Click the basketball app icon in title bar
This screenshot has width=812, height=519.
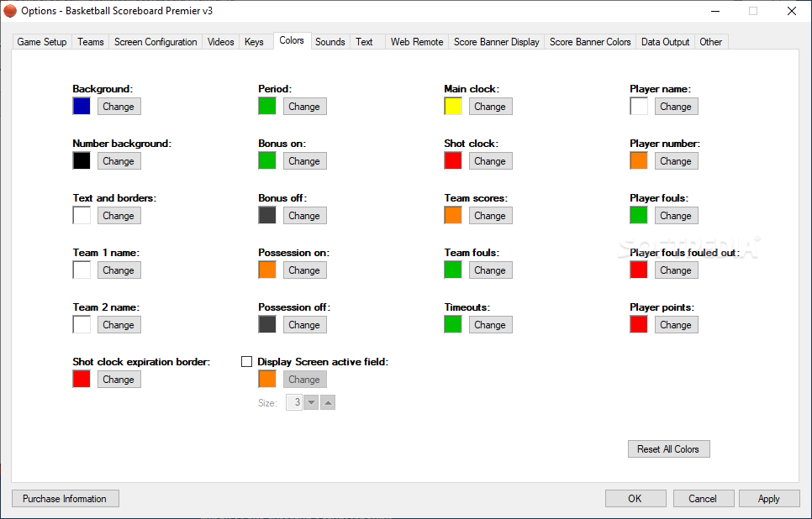tap(10, 11)
